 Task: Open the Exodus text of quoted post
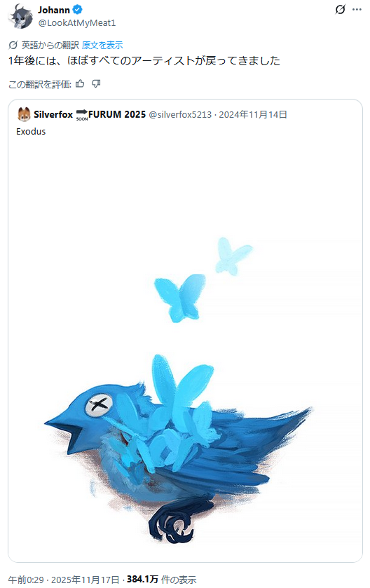click(31, 132)
